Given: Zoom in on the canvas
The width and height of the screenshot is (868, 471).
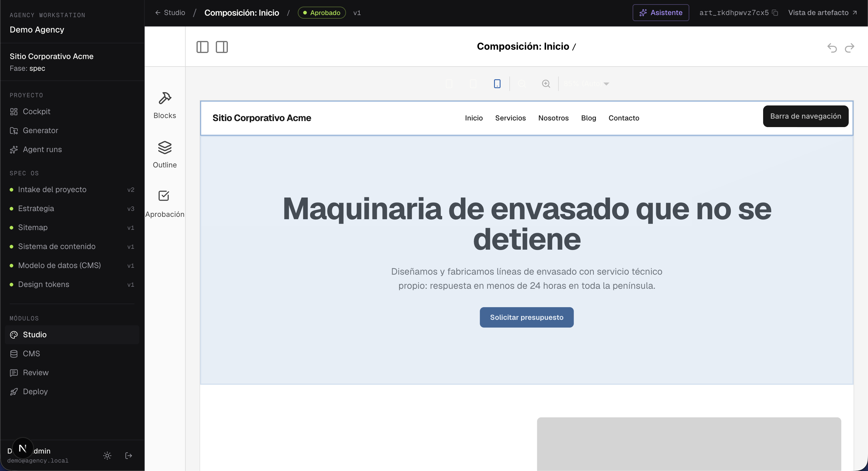Looking at the screenshot, I should click(546, 83).
